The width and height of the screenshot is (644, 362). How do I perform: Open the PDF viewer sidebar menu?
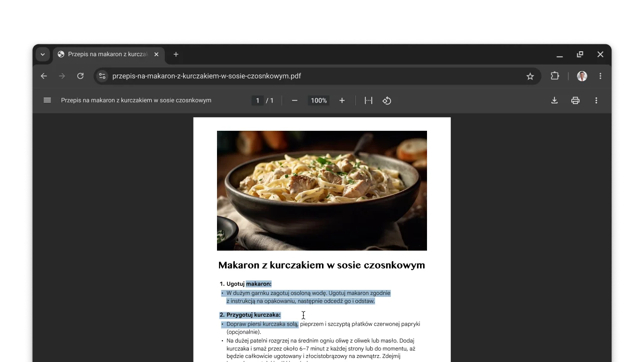click(x=47, y=100)
